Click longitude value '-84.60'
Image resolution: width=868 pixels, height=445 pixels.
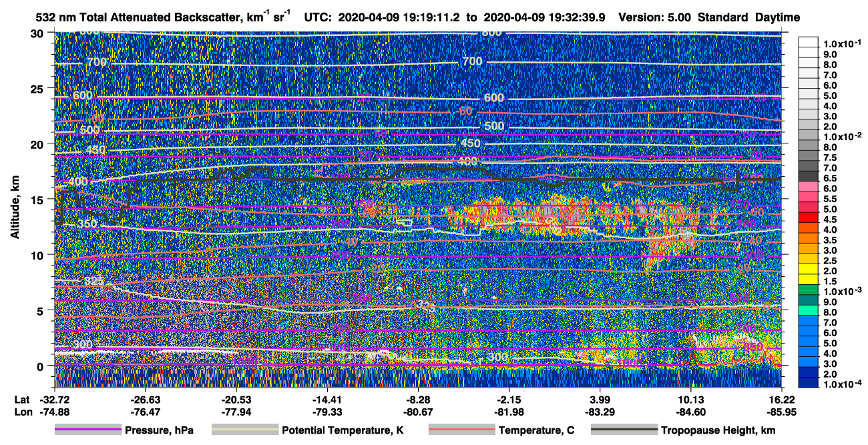691,412
